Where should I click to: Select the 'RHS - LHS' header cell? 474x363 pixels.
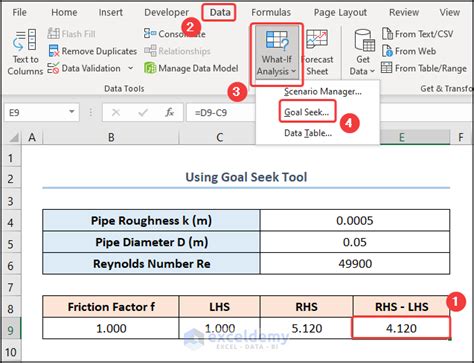[x=401, y=307]
